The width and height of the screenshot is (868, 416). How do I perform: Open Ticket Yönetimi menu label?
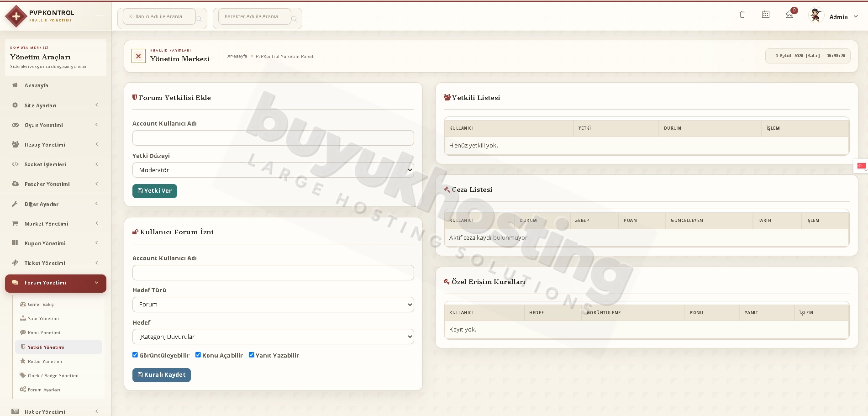coord(45,263)
